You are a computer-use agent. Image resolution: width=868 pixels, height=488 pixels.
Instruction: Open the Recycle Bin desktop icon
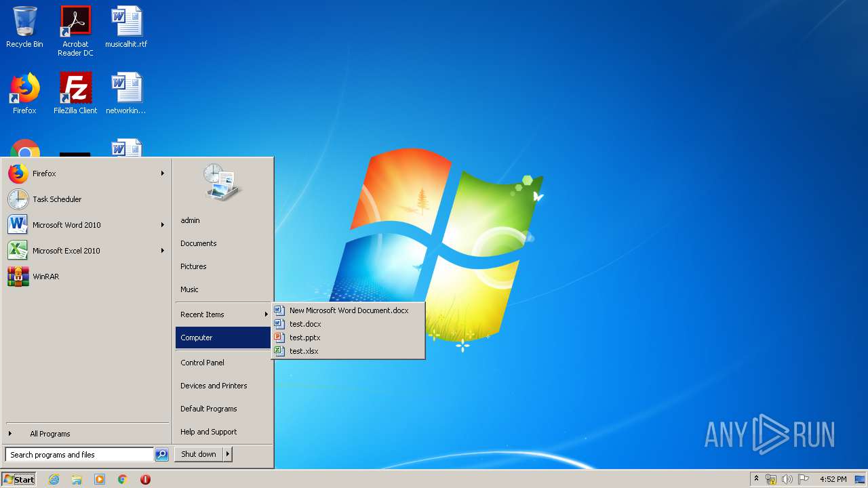click(x=24, y=27)
